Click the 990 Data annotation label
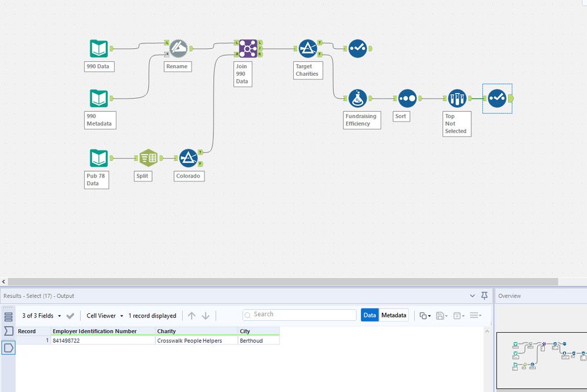 (x=99, y=66)
